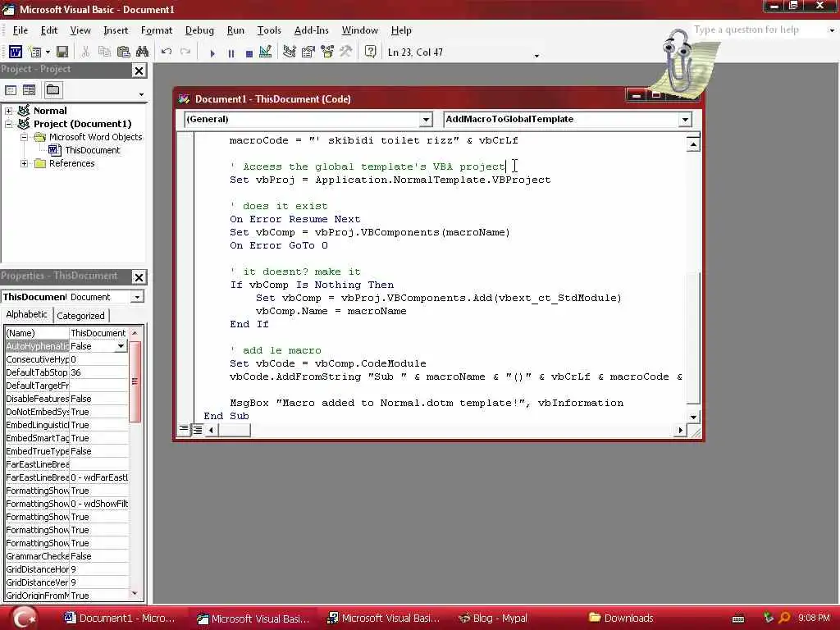The image size is (840, 630).
Task: Open the Downloads taskbar button
Action: tap(621, 619)
